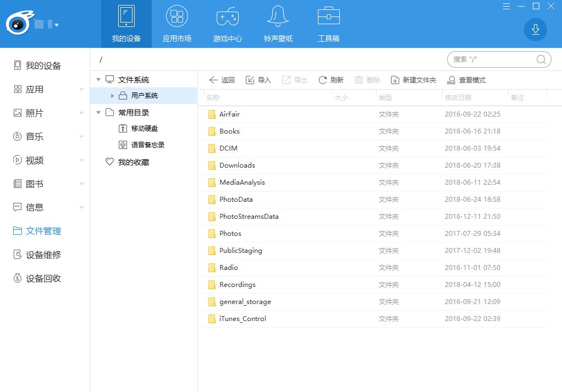Click the magnifier search icon
The height and width of the screenshot is (392, 562).
(x=541, y=59)
